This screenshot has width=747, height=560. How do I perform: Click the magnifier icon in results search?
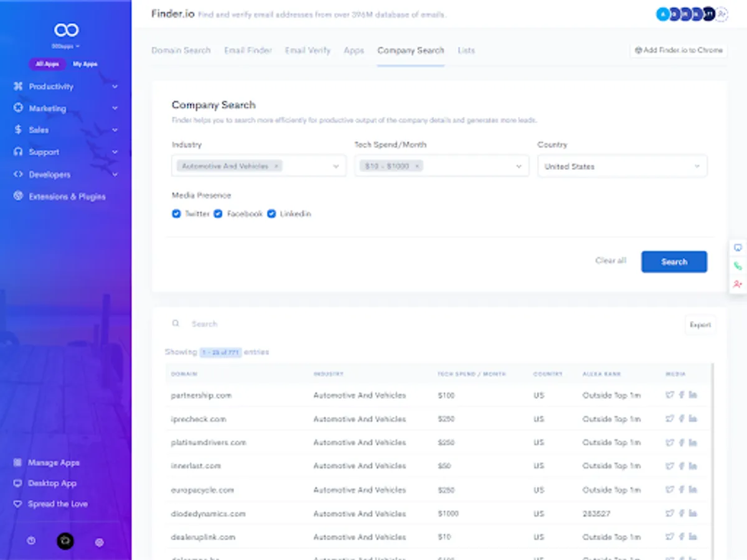[x=176, y=324]
